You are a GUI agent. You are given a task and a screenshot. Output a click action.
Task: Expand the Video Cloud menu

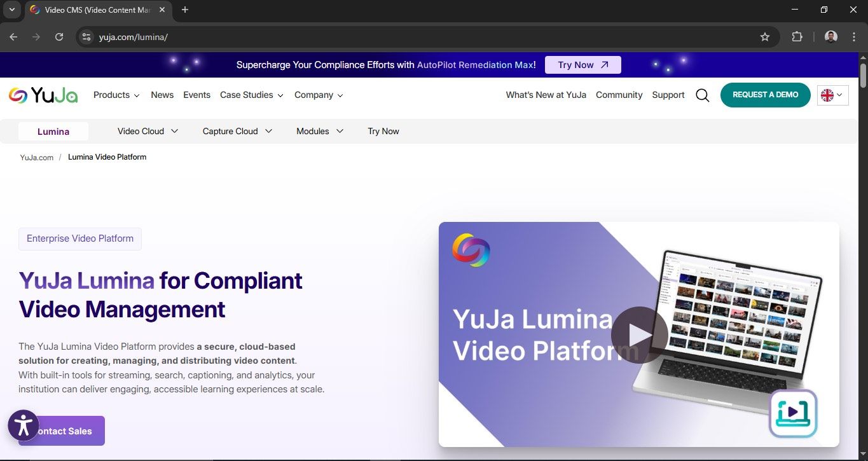(147, 131)
